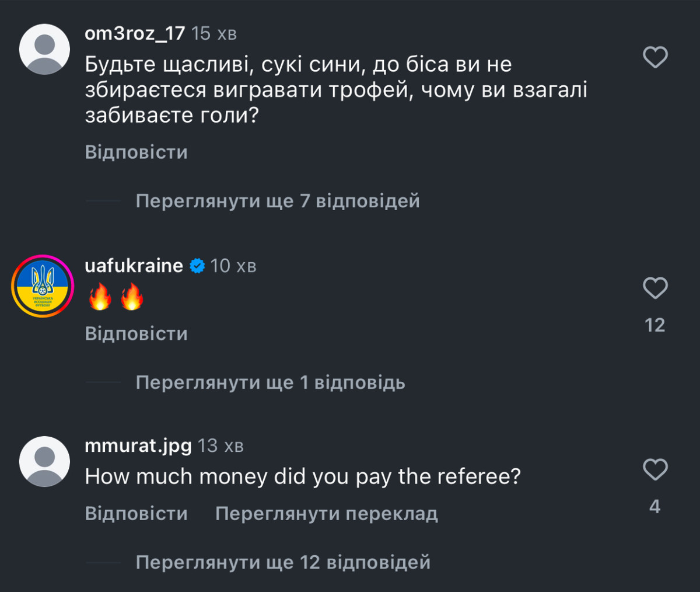Screen dimensions: 700x592
Task: Like the uafukraine fire emoji comment
Action: point(654,288)
